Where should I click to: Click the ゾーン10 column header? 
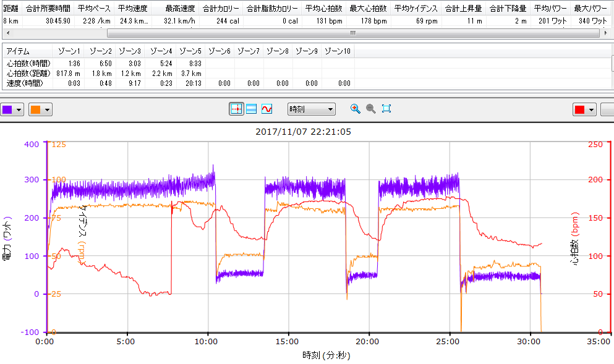(338, 51)
